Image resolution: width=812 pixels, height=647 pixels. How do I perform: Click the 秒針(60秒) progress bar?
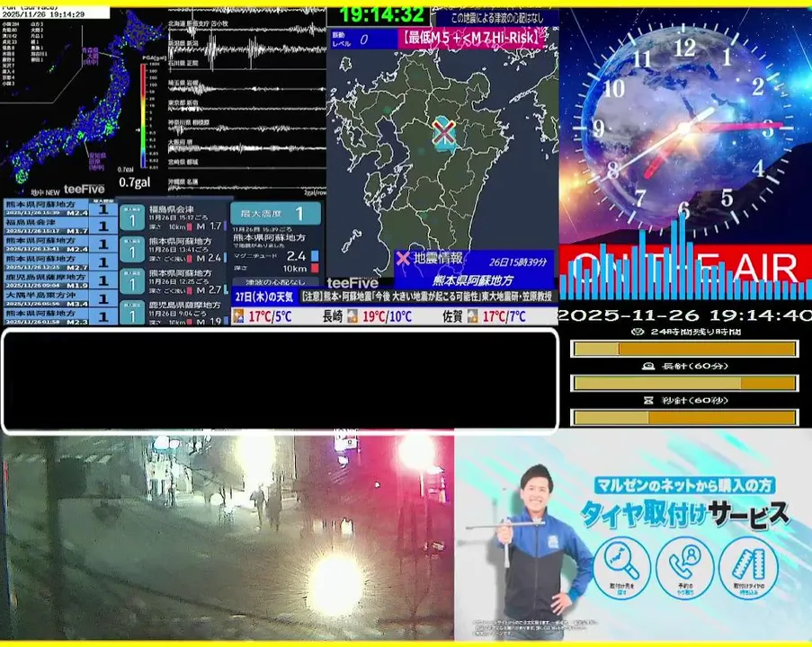(x=684, y=417)
